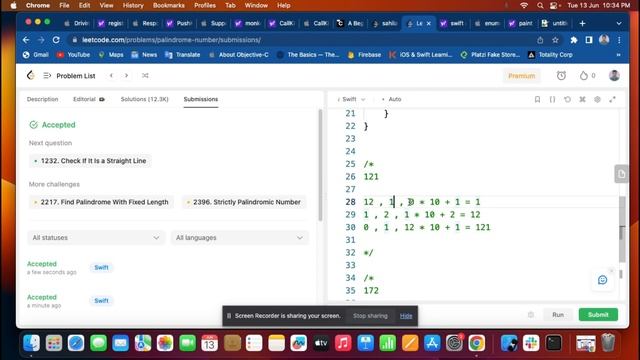The width and height of the screenshot is (640, 360).
Task: Click the address bar URL field
Action: tap(302, 40)
